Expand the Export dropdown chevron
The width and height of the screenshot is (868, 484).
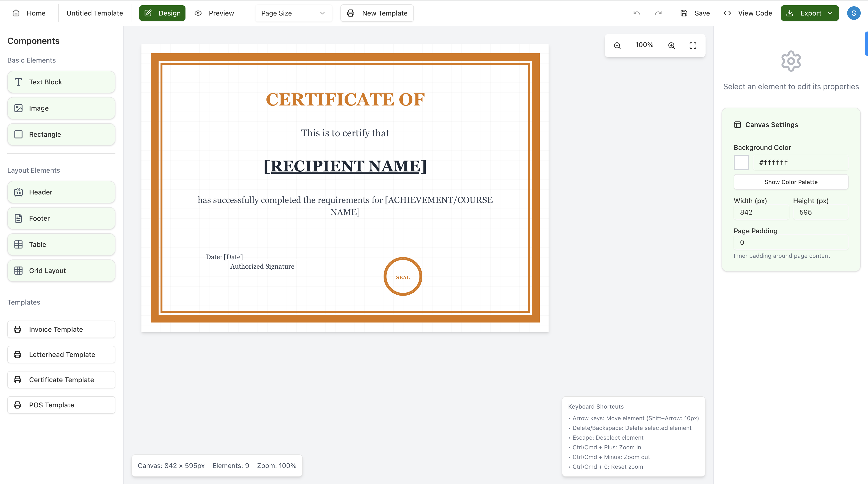[x=830, y=13]
